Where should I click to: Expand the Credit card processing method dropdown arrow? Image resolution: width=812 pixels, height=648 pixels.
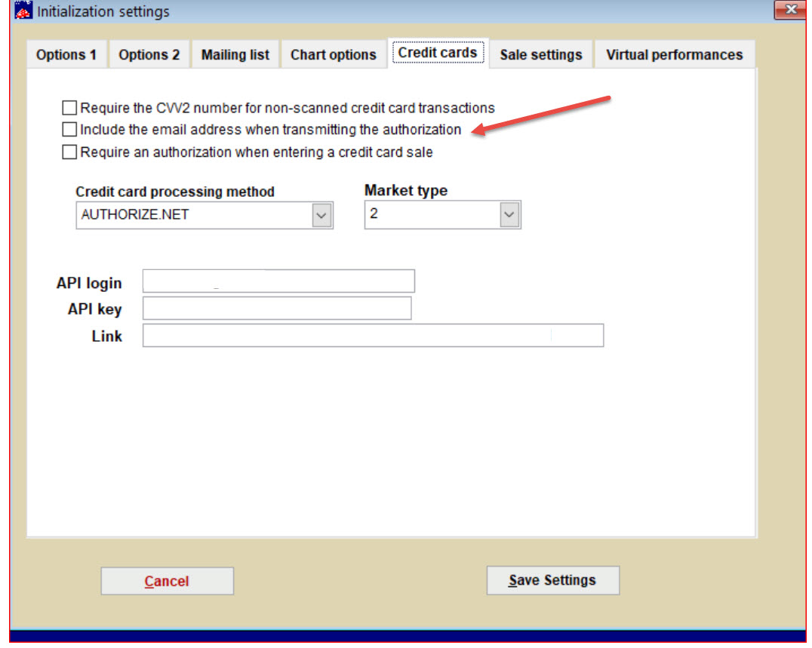(x=321, y=215)
